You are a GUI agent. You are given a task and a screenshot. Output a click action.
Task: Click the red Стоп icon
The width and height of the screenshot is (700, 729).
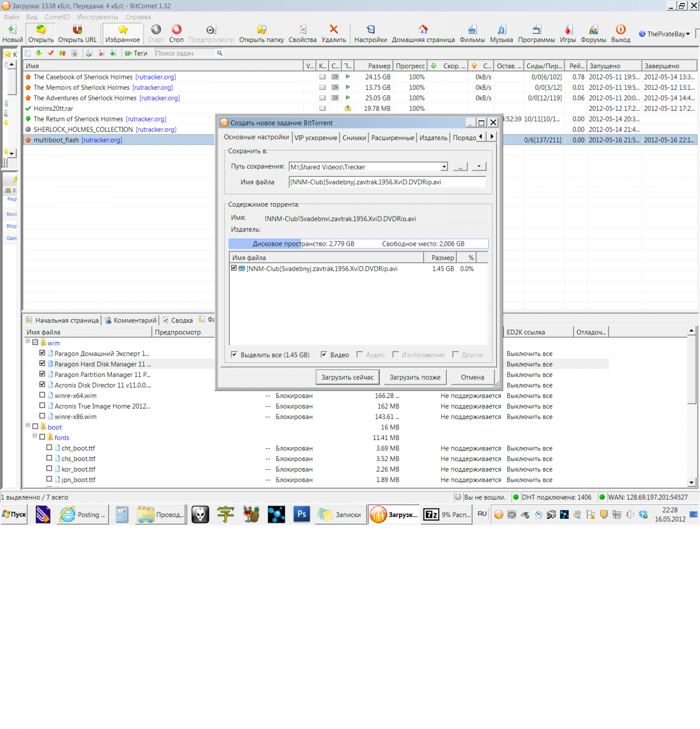[176, 29]
